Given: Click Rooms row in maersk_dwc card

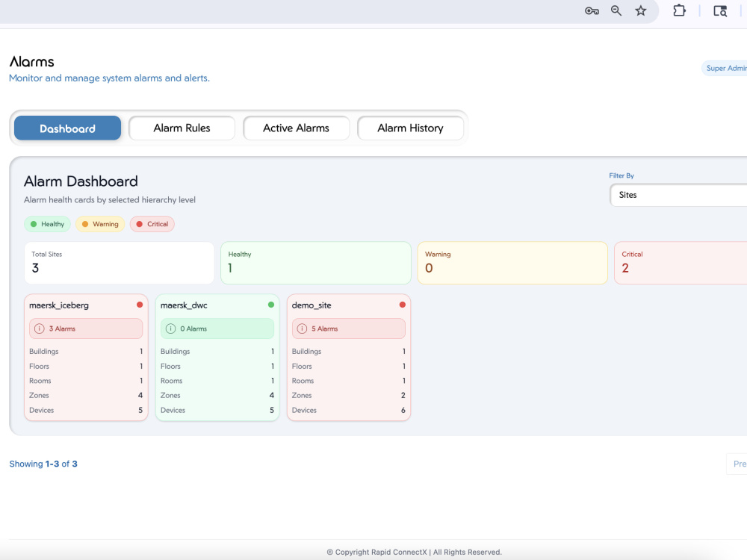Looking at the screenshot, I should tap(217, 381).
